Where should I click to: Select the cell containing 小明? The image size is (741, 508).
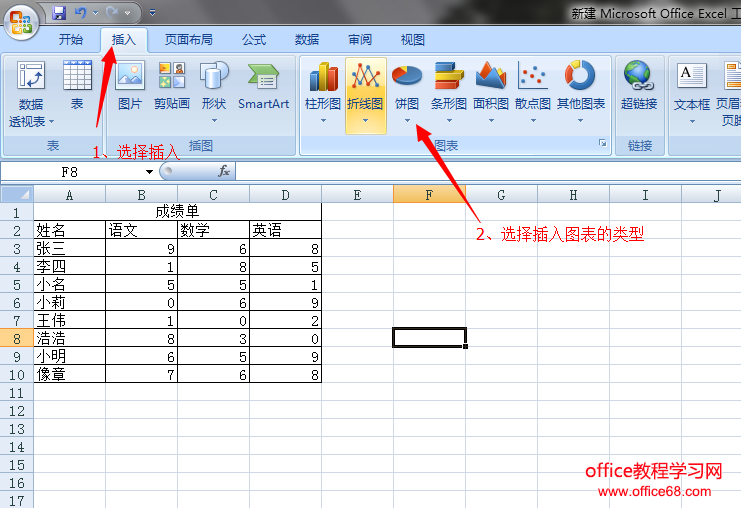[x=69, y=356]
